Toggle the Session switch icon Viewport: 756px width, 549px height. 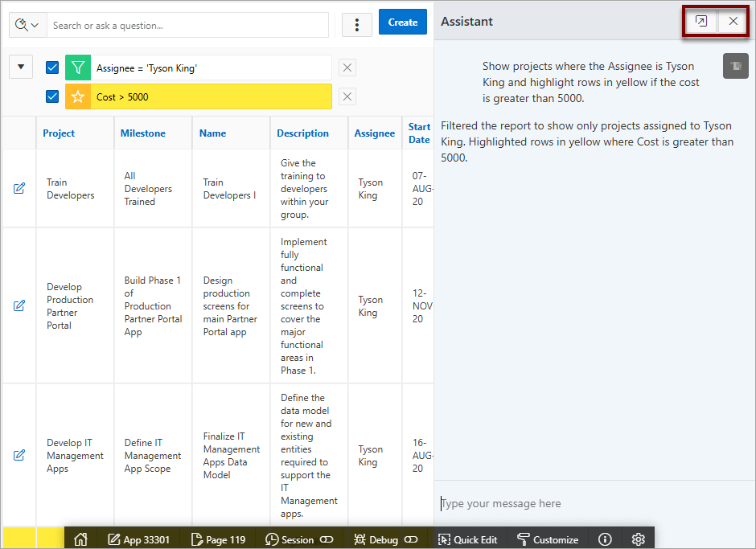pos(327,539)
